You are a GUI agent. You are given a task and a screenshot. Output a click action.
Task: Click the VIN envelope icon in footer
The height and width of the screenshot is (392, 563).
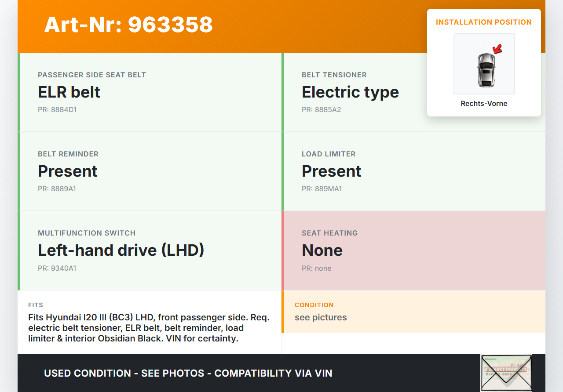[506, 373]
